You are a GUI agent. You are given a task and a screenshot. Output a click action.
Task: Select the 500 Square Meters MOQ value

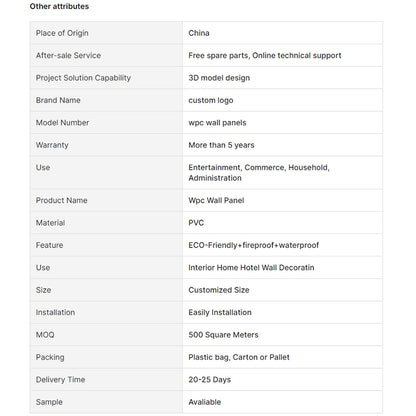[x=223, y=335]
